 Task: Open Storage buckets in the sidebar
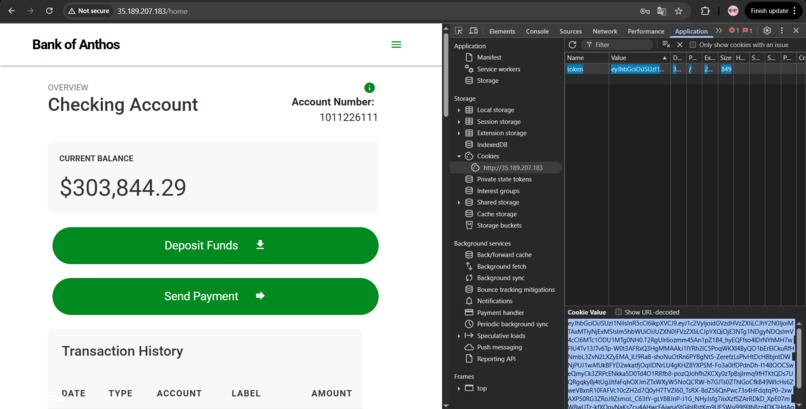click(x=499, y=226)
